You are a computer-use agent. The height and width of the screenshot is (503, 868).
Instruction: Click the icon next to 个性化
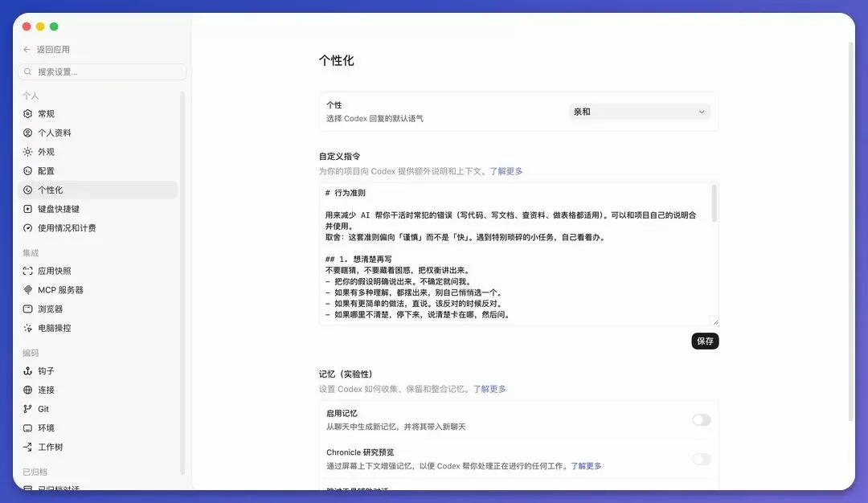(x=27, y=190)
